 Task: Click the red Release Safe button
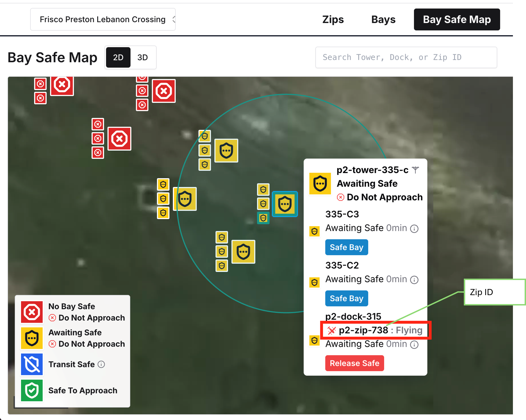tap(354, 363)
